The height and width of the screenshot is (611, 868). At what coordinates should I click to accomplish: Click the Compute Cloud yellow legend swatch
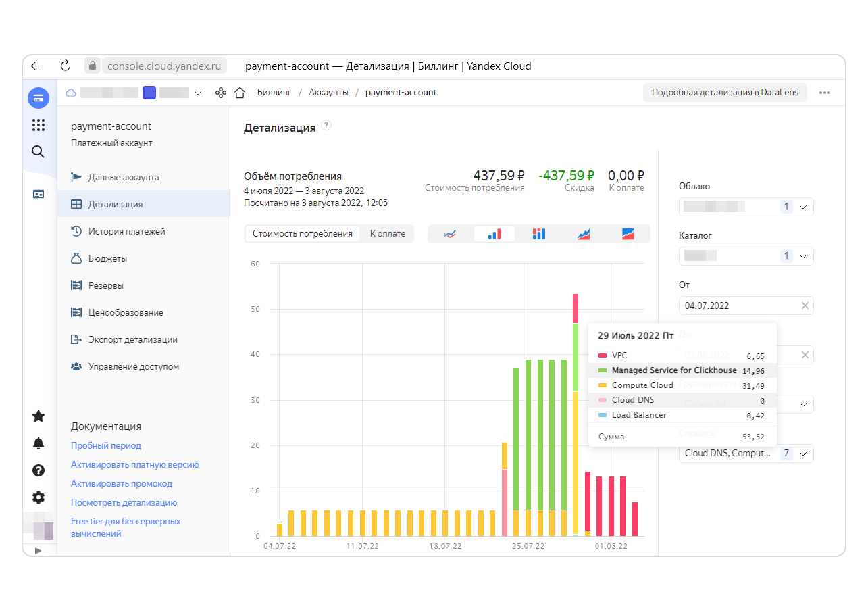603,385
